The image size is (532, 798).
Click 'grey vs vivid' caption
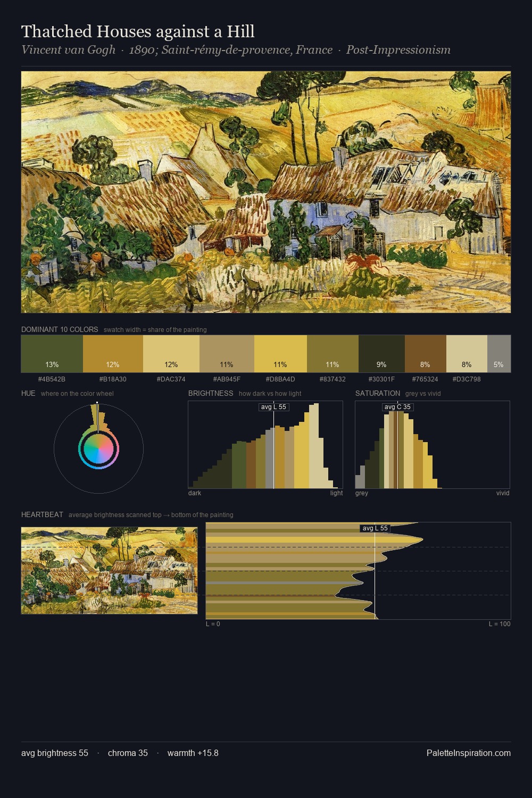pyautogui.click(x=423, y=394)
